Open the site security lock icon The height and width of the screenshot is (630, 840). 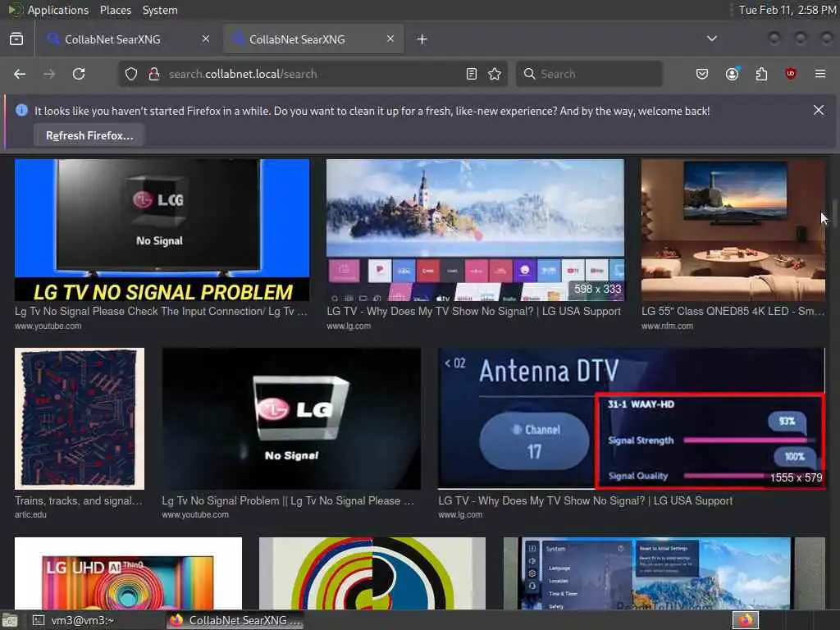(x=153, y=74)
